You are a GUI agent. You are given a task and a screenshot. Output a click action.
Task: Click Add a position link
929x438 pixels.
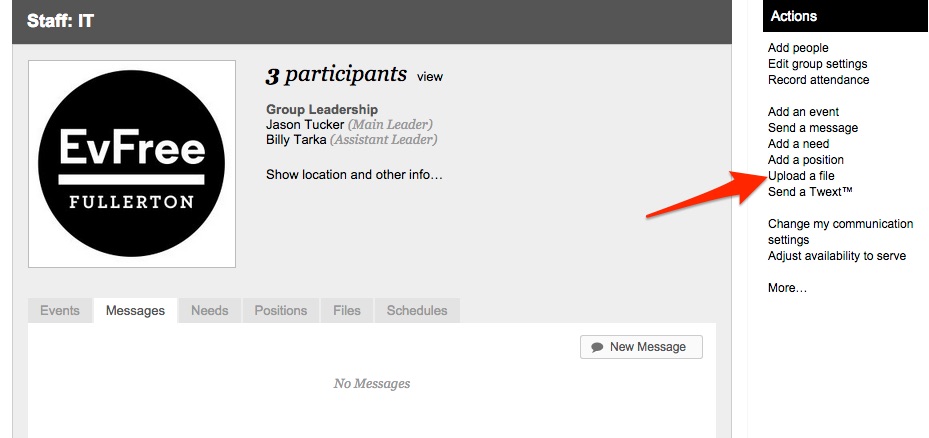pyautogui.click(x=805, y=160)
